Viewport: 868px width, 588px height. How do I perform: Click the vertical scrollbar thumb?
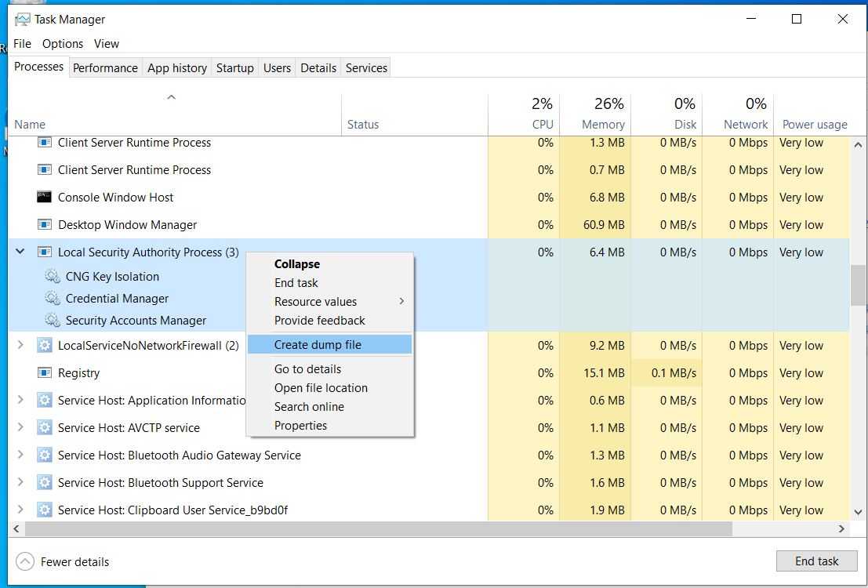click(858, 285)
